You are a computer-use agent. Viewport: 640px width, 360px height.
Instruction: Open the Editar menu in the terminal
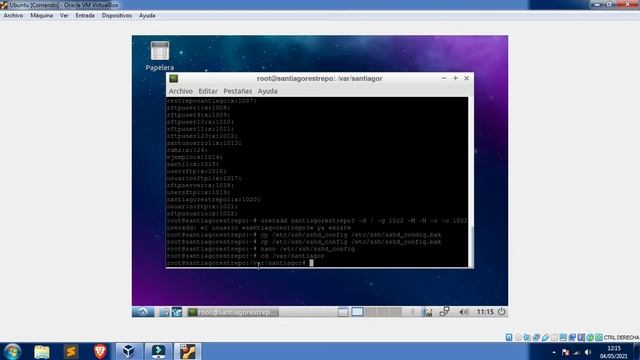(x=208, y=91)
